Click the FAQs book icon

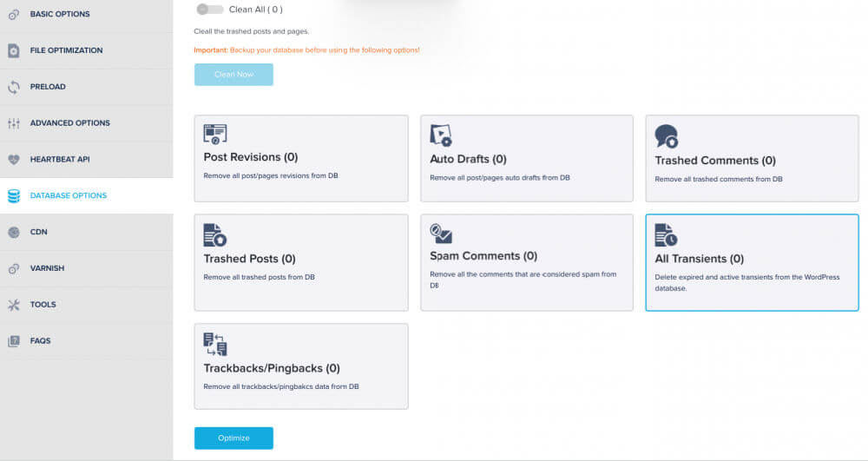(x=14, y=341)
